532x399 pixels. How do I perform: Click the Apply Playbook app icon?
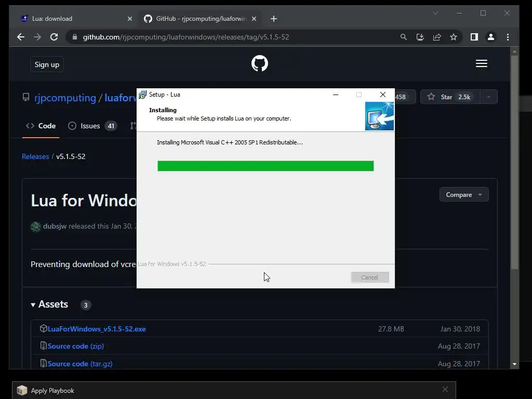click(22, 390)
